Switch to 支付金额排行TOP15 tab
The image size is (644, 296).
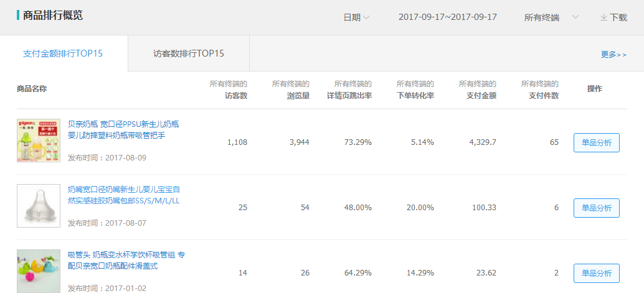coord(64,53)
